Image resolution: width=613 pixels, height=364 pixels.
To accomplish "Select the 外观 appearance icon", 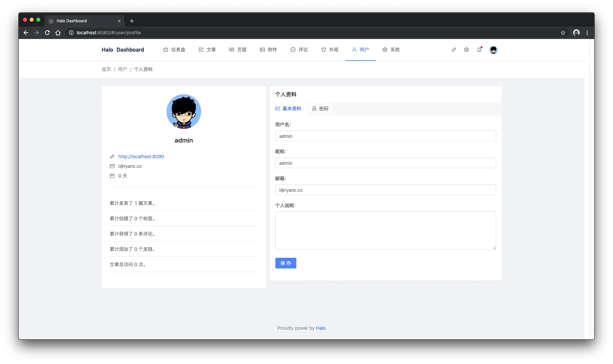I will point(330,50).
